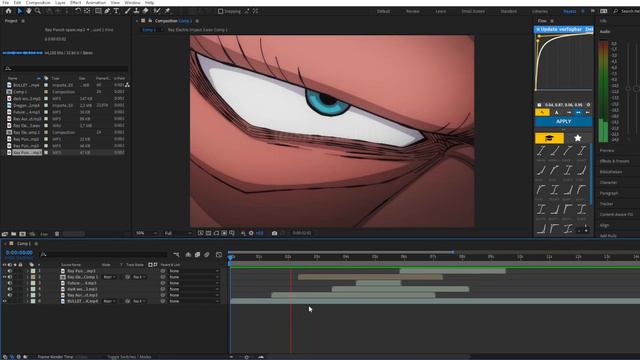Select the Clone Stamp tool
This screenshot has width=640, height=360.
tap(136, 11)
